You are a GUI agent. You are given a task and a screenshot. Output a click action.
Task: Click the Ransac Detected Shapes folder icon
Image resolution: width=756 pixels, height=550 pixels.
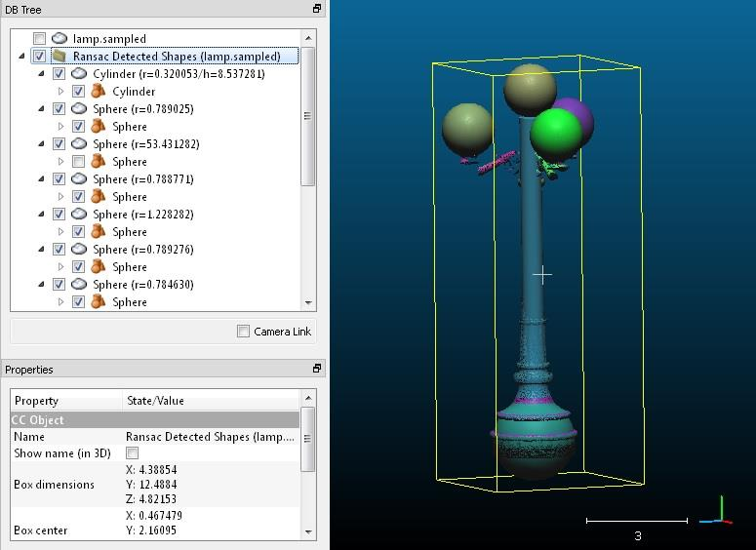(60, 57)
